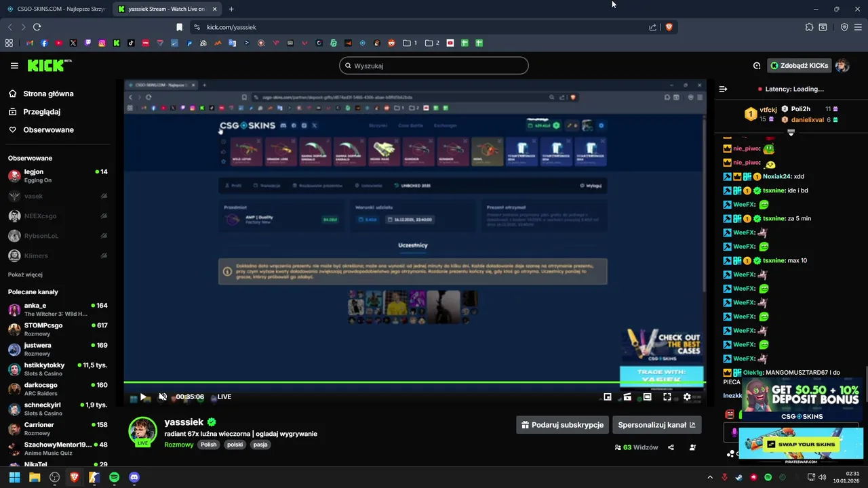
Task: Click the Wyszukaj search field
Action: 434,66
